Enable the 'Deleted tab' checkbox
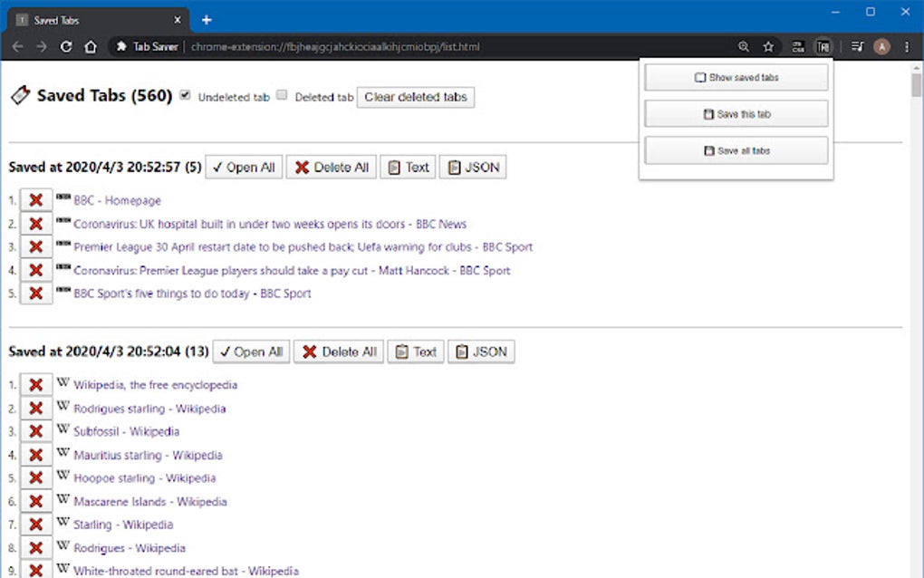 (x=282, y=95)
